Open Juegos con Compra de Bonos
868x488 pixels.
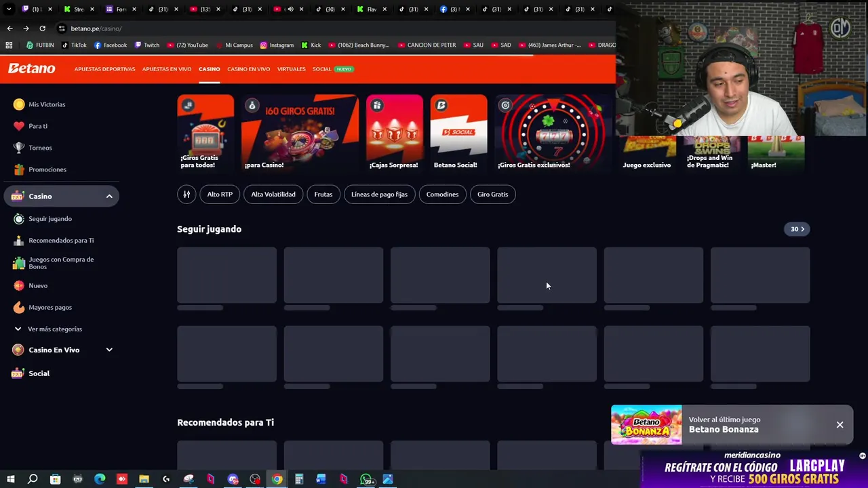[54, 263]
